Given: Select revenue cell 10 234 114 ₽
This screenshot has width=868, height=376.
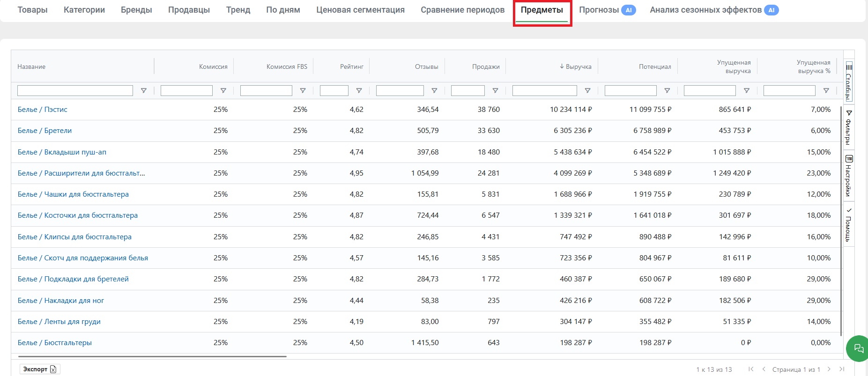Looking at the screenshot, I should click(571, 110).
